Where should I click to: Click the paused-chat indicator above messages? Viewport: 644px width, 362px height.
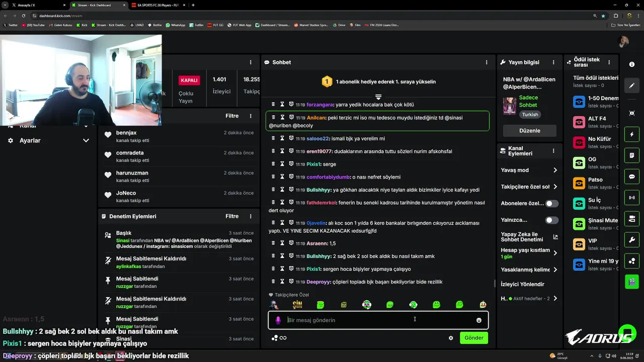pyautogui.click(x=378, y=97)
